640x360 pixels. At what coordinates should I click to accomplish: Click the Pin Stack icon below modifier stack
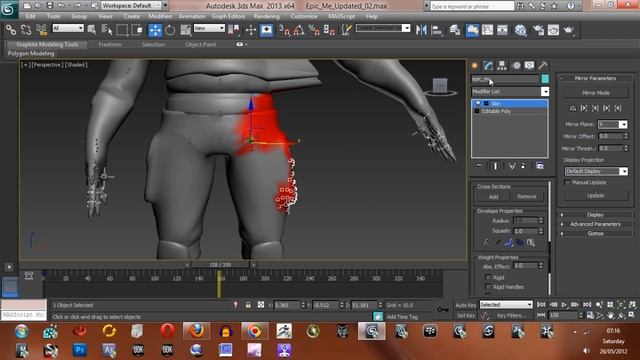[x=480, y=166]
